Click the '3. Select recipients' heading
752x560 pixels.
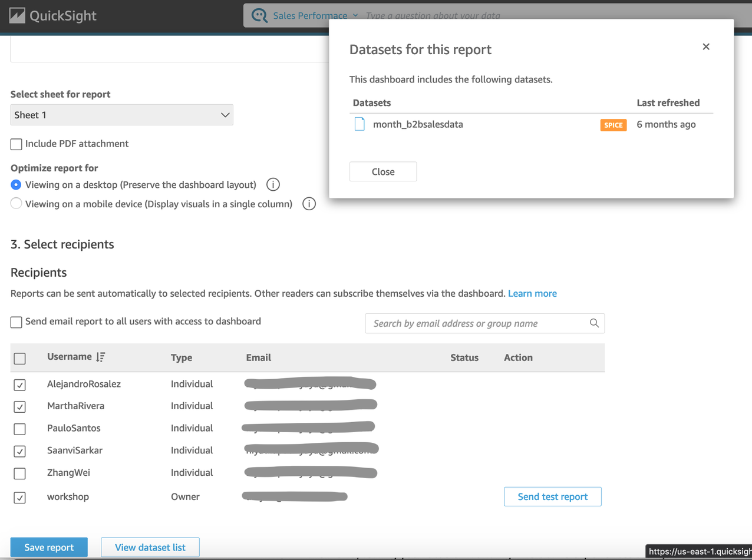(x=62, y=244)
